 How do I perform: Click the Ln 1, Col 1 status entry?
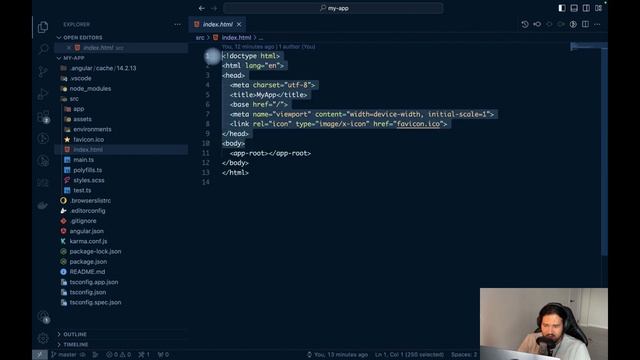[x=409, y=355]
